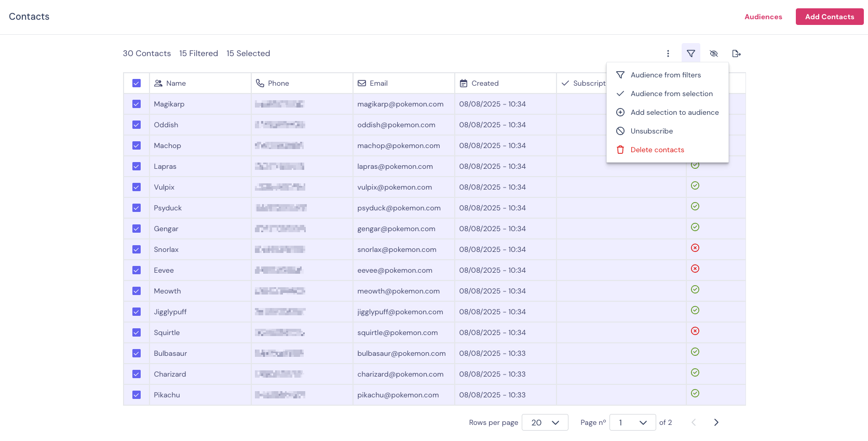The width and height of the screenshot is (868, 441).
Task: Uncheck the Squirtle row checkbox
Action: click(137, 332)
